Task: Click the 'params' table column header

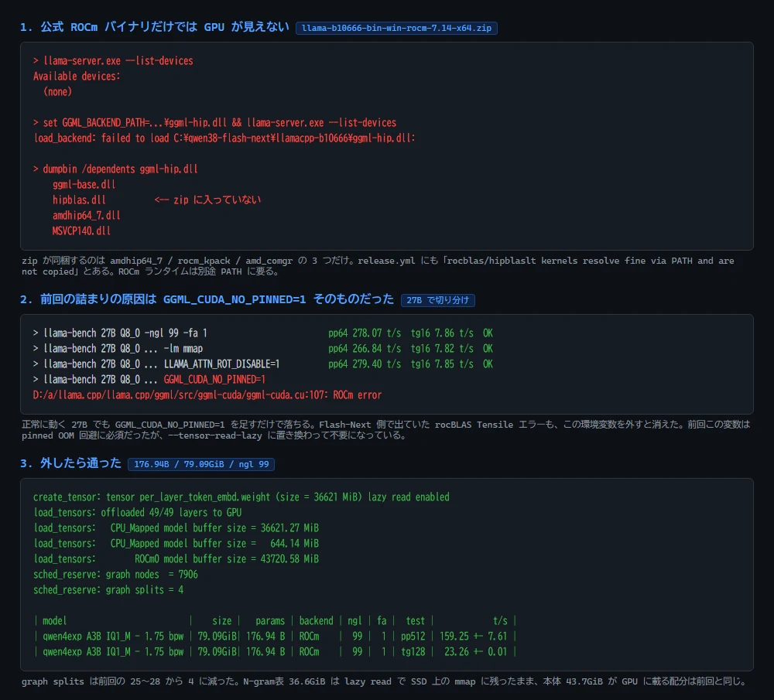Action: tap(270, 621)
